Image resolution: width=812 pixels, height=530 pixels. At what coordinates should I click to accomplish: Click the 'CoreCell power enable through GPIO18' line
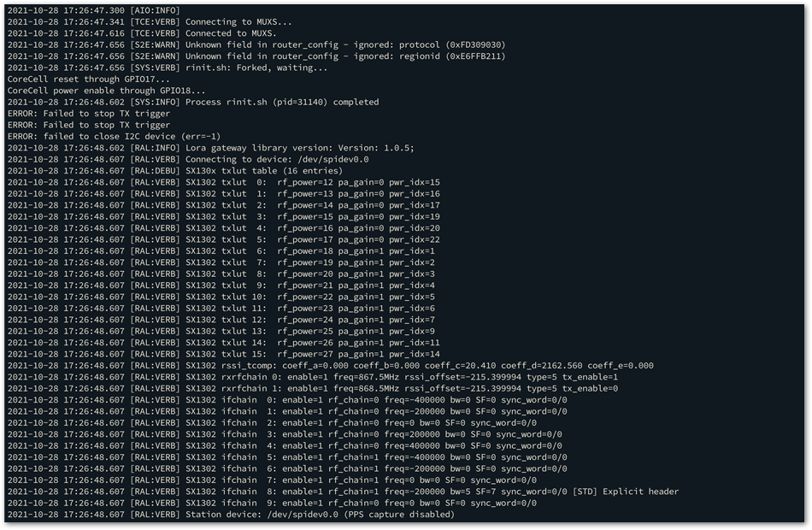coord(106,90)
